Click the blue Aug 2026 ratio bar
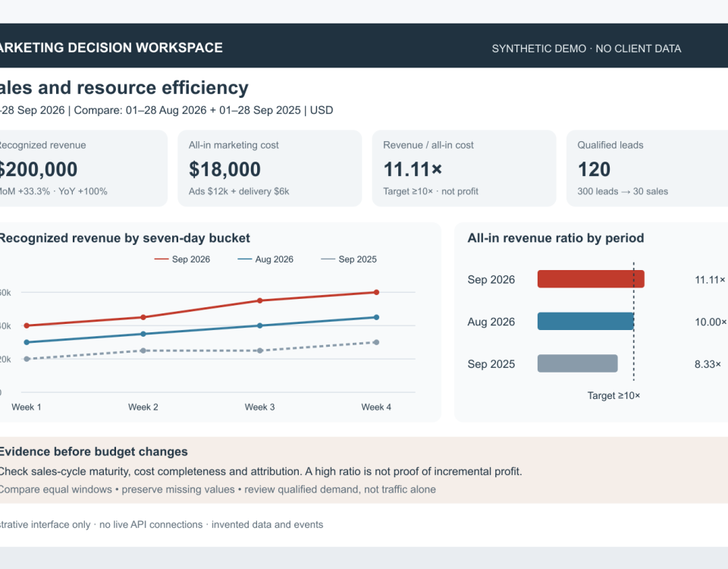 [585, 322]
